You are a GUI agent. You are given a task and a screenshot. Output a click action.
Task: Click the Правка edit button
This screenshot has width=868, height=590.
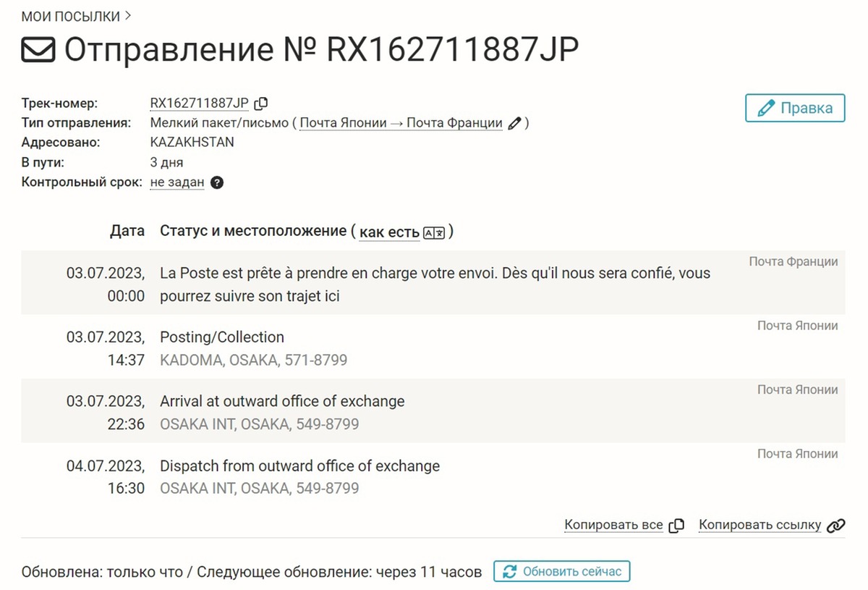point(795,109)
